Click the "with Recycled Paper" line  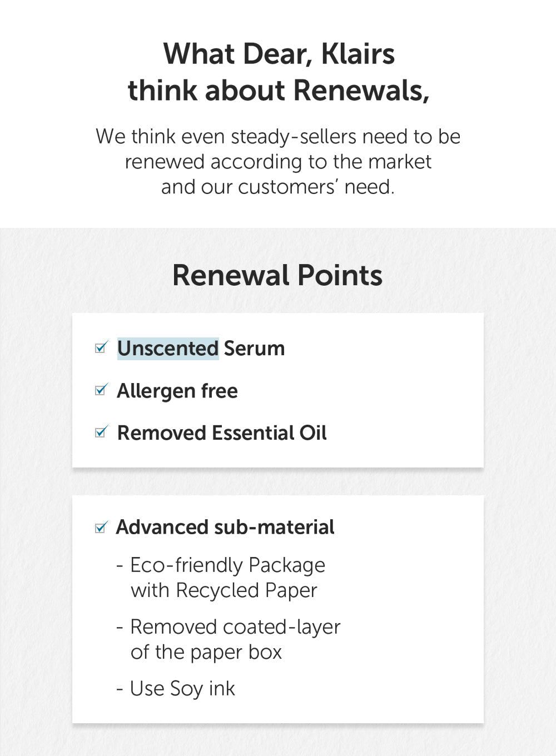[224, 590]
